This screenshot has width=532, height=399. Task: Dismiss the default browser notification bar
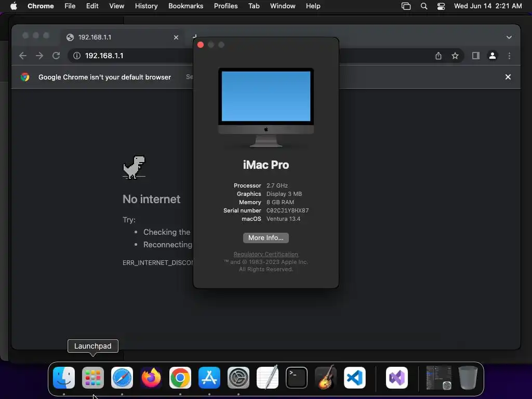pos(508,77)
